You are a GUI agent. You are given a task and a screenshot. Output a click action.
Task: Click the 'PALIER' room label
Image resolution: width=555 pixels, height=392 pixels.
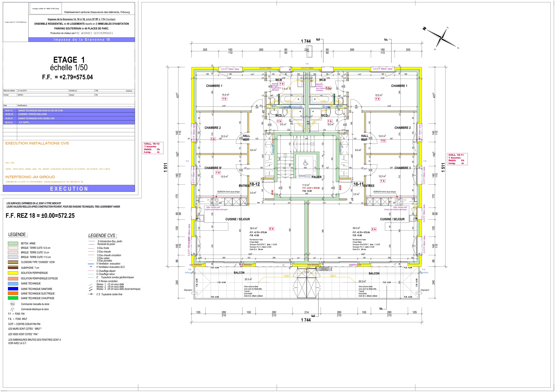[x=317, y=177]
